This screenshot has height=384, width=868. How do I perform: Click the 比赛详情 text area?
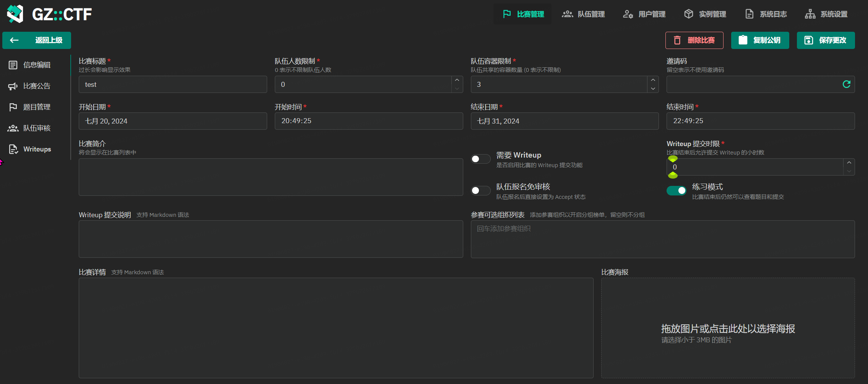pos(336,328)
